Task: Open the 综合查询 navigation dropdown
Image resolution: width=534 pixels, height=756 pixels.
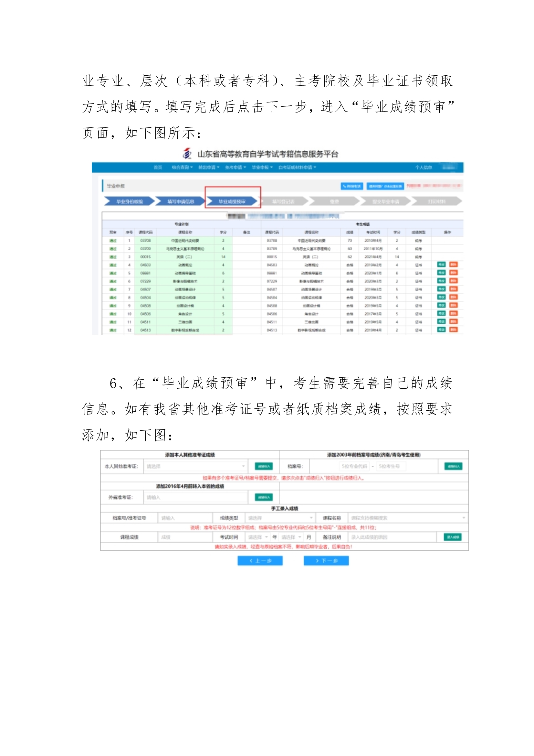Action: point(182,167)
